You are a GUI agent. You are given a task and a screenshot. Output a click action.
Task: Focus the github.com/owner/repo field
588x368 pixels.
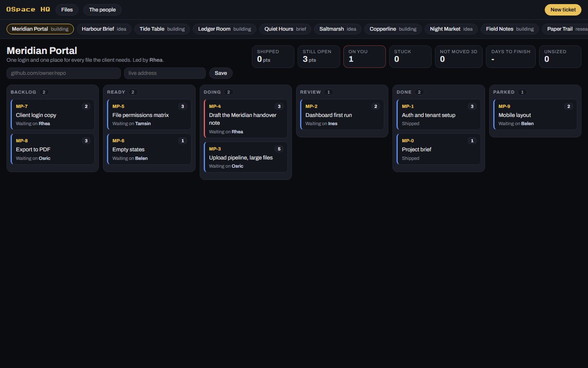(64, 73)
